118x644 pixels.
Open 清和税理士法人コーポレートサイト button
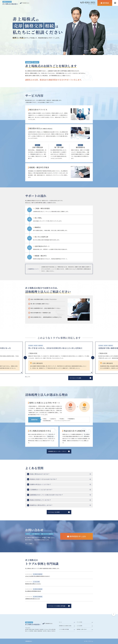click(59, 451)
